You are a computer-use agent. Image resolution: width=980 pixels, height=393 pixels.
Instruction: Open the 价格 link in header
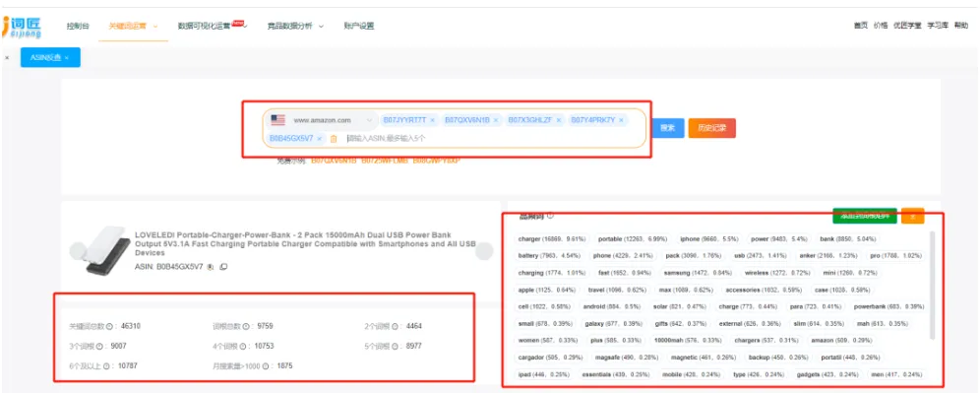point(880,26)
